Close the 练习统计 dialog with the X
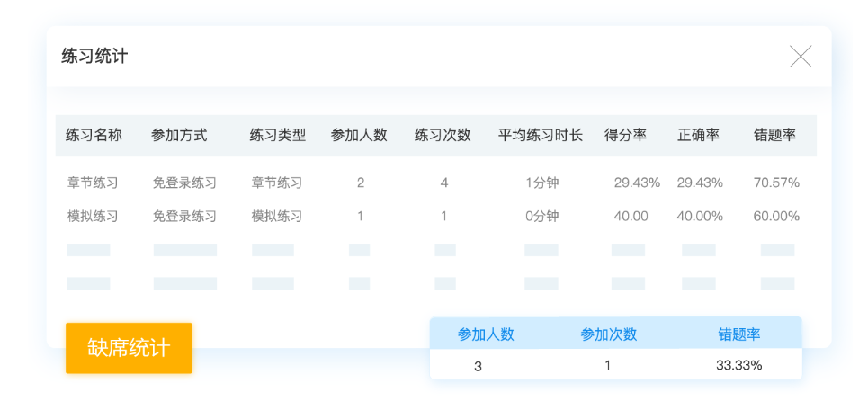Image resolution: width=868 pixels, height=419 pixels. 801,57
